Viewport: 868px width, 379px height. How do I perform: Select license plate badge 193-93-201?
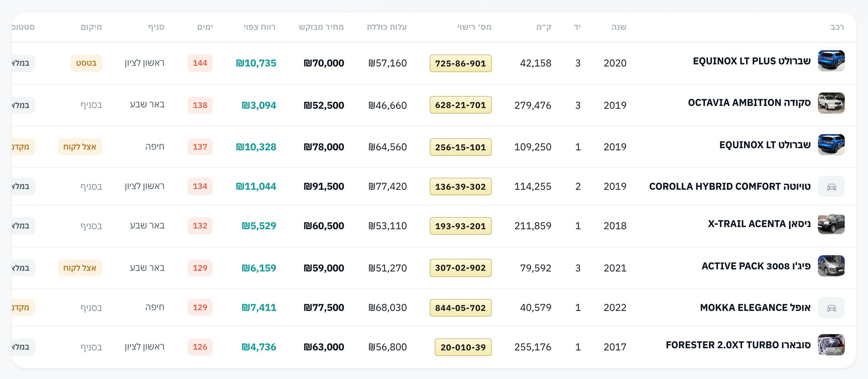(x=461, y=226)
